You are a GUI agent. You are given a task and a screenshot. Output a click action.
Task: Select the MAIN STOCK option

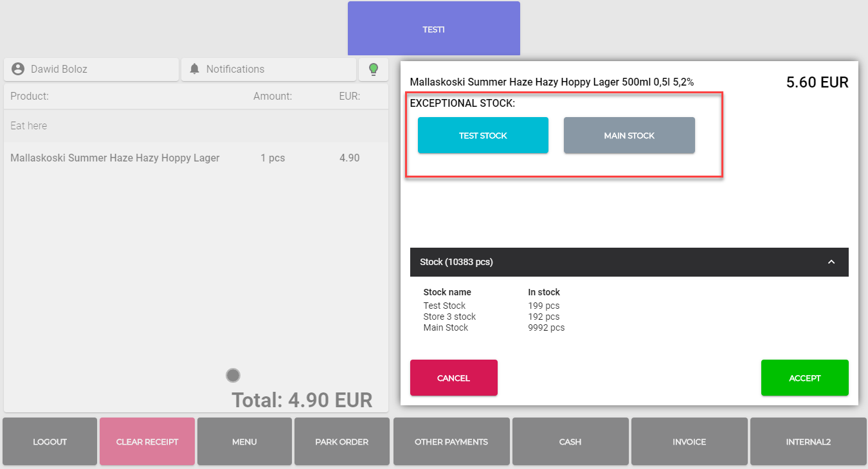pos(629,135)
